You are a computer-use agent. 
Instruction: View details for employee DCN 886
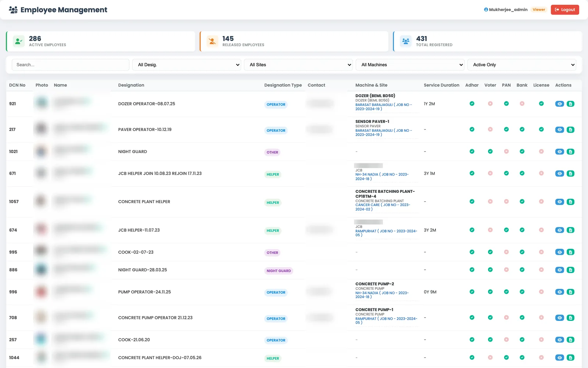[x=559, y=270]
